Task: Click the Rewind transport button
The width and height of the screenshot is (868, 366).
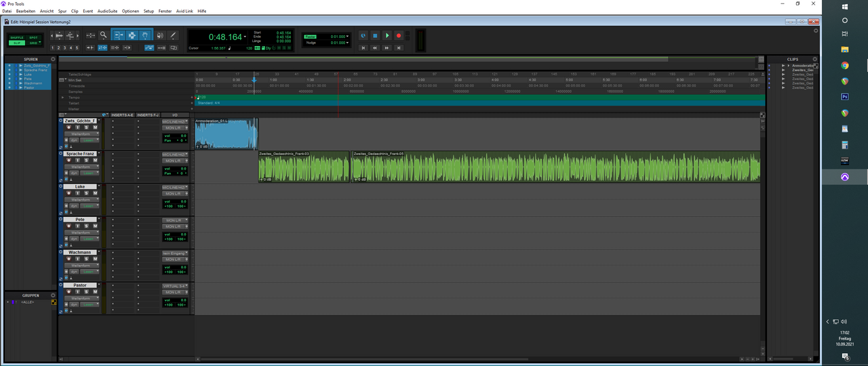Action: 375,48
